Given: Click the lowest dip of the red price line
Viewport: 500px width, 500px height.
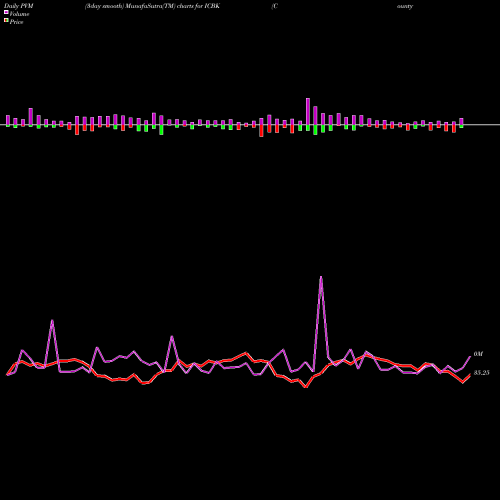Looking at the screenshot, I should (306, 387).
